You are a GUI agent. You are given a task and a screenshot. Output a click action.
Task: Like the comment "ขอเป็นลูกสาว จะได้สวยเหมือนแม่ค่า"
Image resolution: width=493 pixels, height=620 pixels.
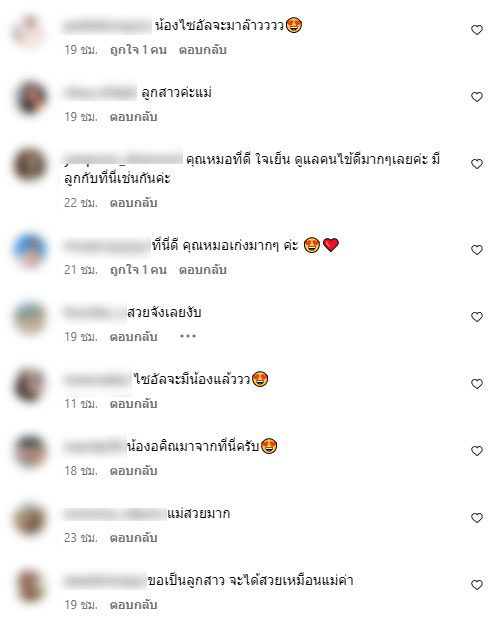[x=477, y=585]
